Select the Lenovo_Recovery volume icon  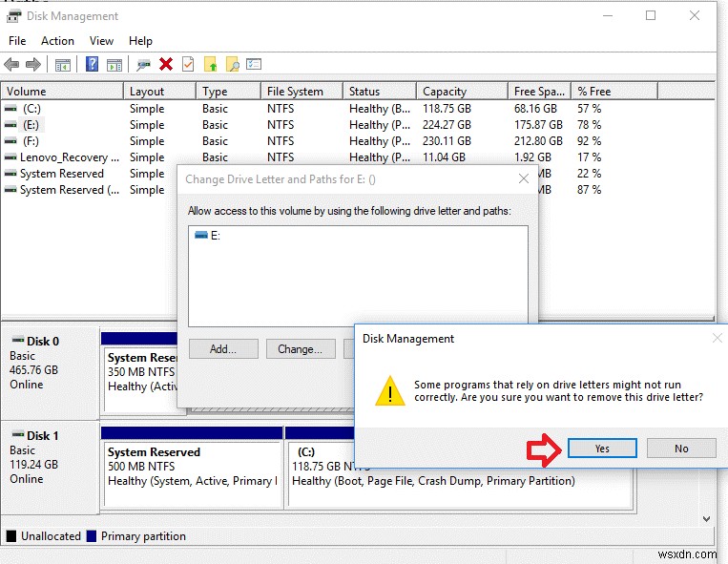(x=10, y=157)
